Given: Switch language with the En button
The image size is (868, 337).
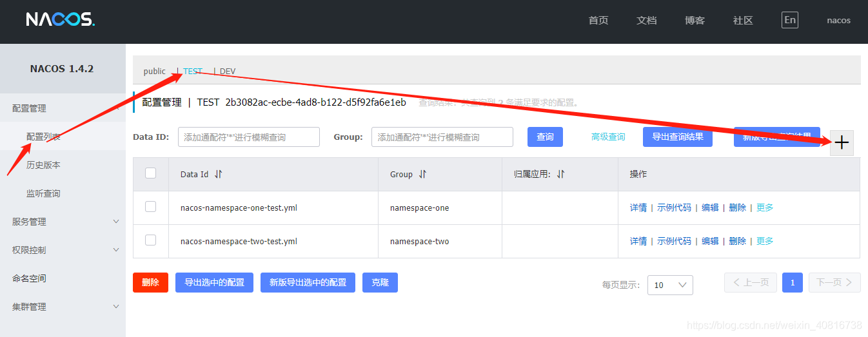Looking at the screenshot, I should 790,20.
